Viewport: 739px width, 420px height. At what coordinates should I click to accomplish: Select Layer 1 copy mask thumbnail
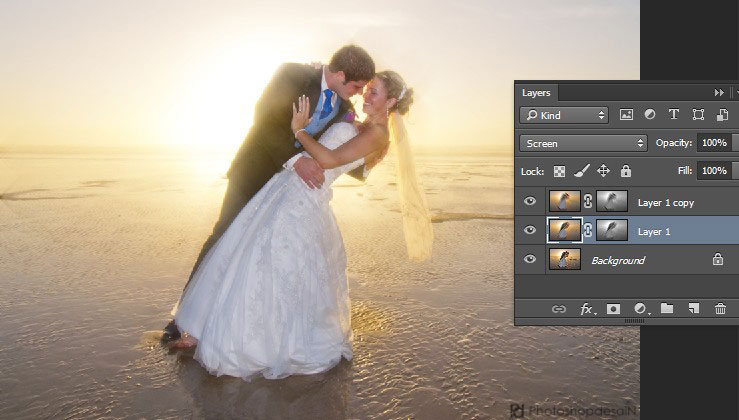click(612, 202)
